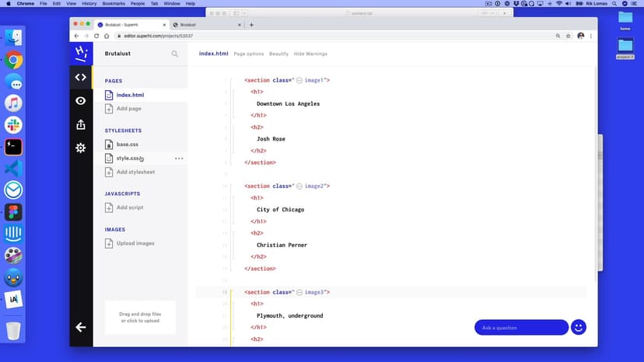The image size is (644, 362).
Task: Collapse the image3 class attribute toggle
Action: pos(299,292)
